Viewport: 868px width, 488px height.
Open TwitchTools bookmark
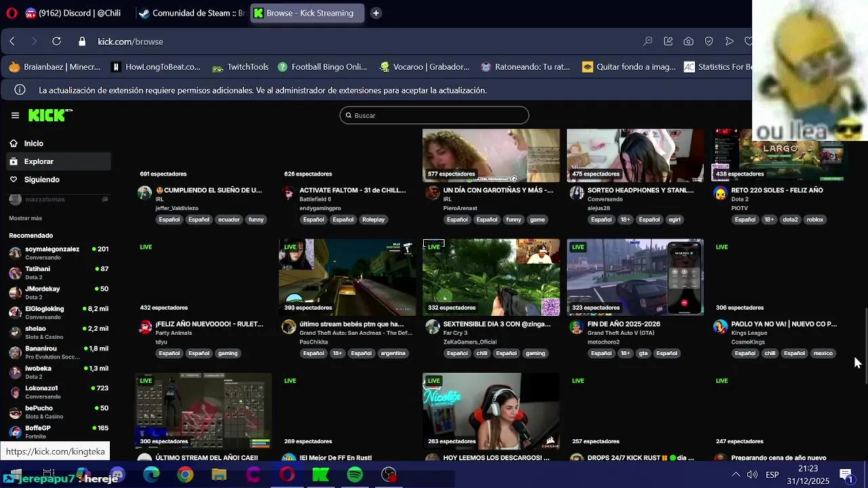pos(241,67)
